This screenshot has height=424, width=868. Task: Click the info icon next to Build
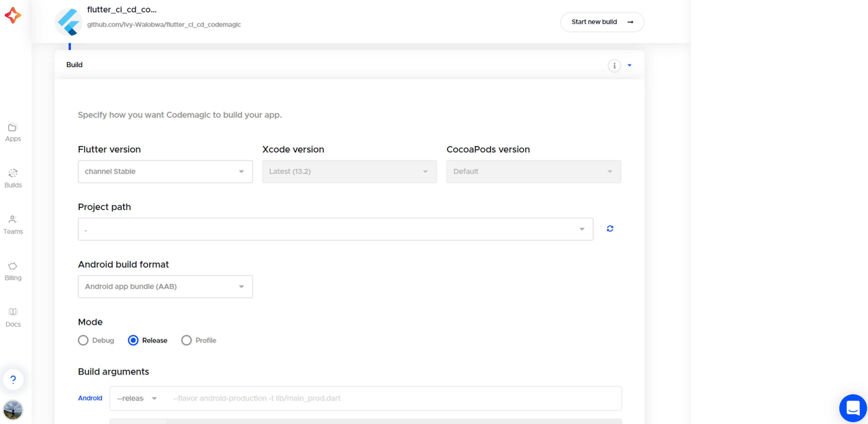click(x=614, y=65)
